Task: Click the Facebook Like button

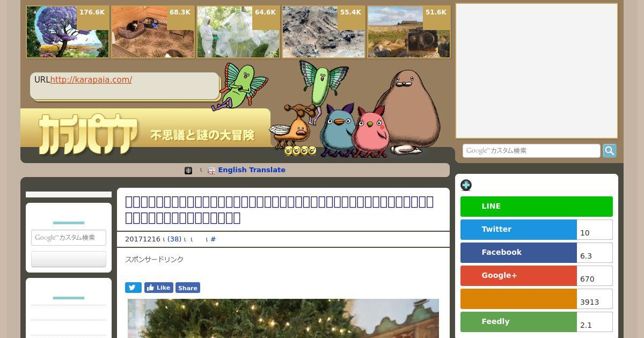Action: [x=159, y=288]
